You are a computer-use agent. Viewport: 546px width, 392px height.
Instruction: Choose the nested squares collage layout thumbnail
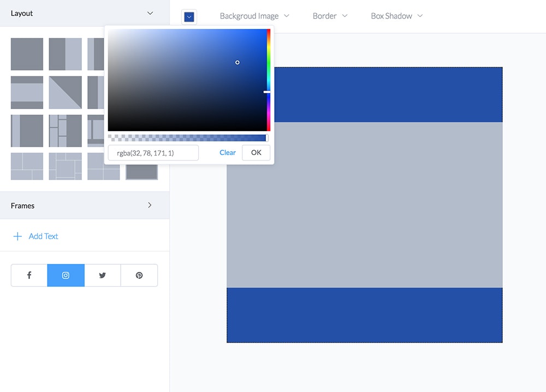pos(66,167)
